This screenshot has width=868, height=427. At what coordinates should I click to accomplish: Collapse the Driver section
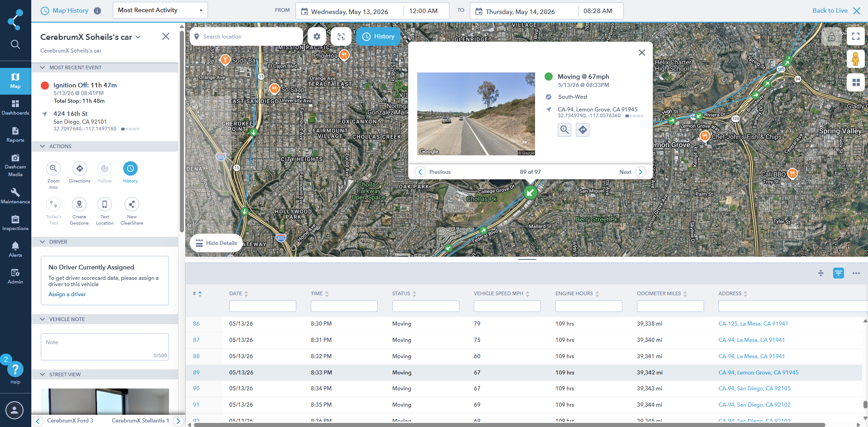[43, 242]
